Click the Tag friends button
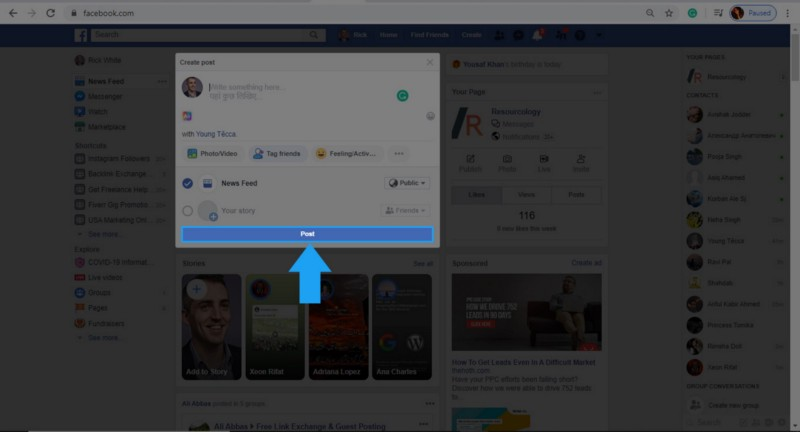This screenshot has height=432, width=800. (x=277, y=154)
